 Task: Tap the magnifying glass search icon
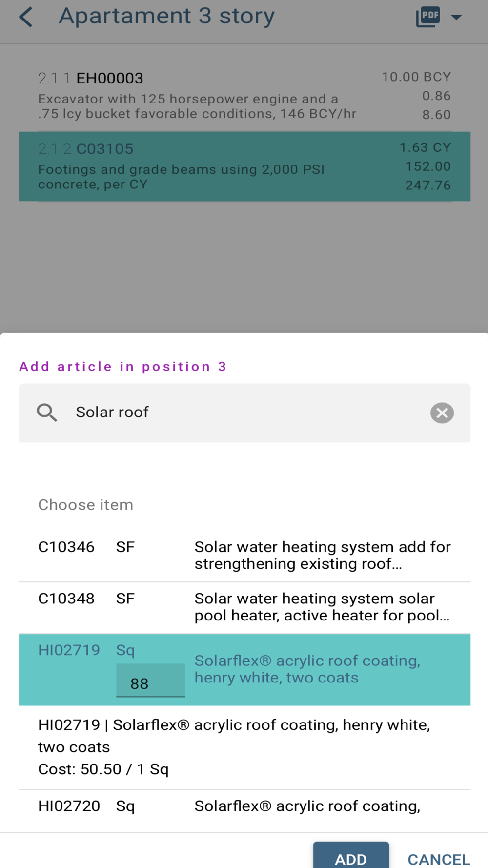coord(47,413)
